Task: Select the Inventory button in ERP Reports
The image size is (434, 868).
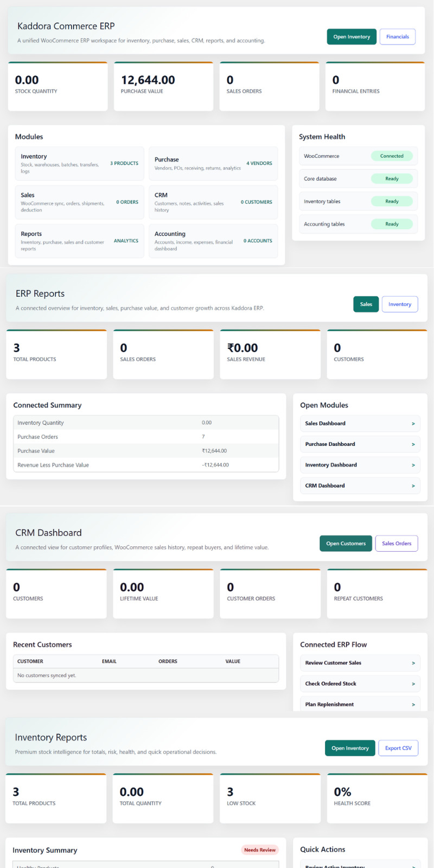Action: click(400, 304)
